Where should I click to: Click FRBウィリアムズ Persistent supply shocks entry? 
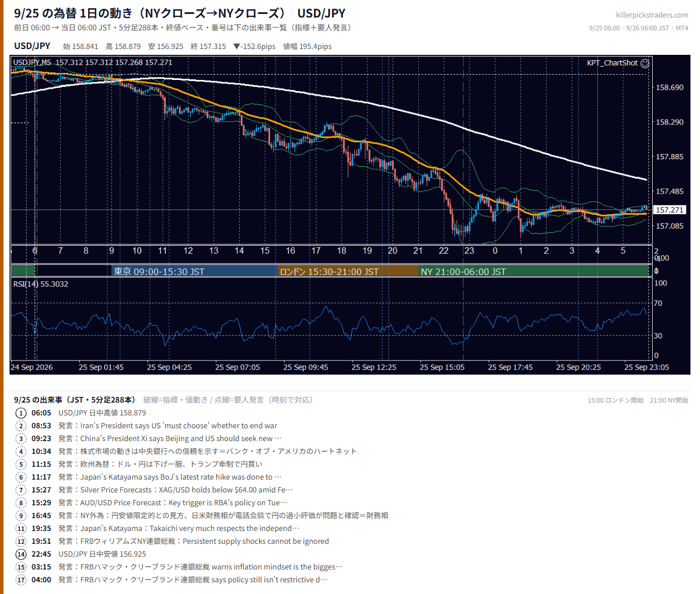(194, 541)
